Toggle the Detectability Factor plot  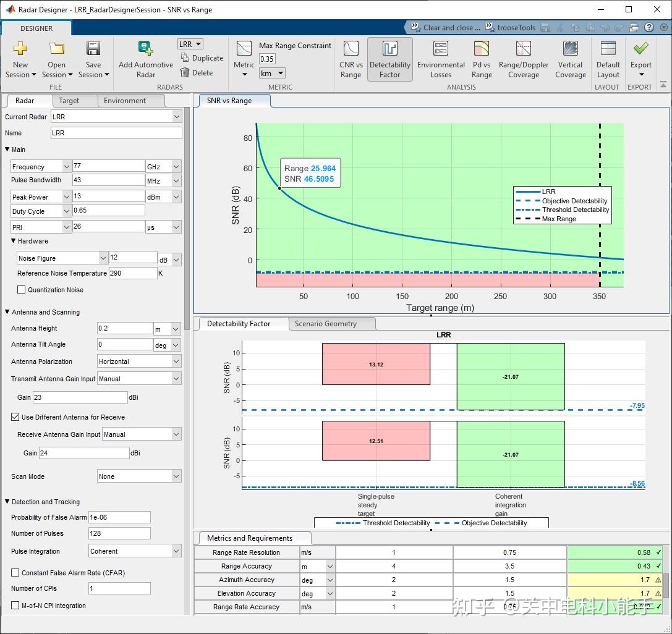pos(389,60)
